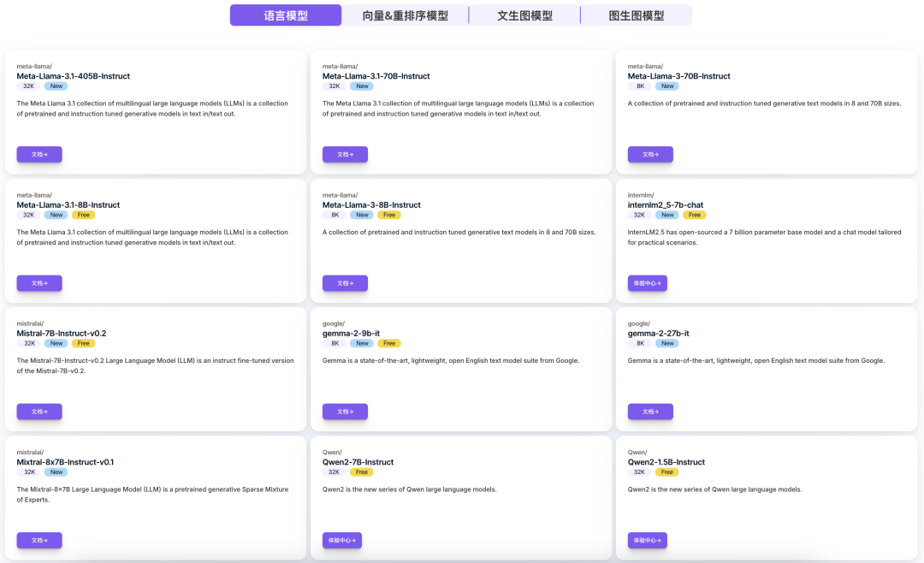The width and height of the screenshot is (924, 563).
Task: Select the Meta-Llama-3.1-8B-Instruct model name
Action: 68,205
